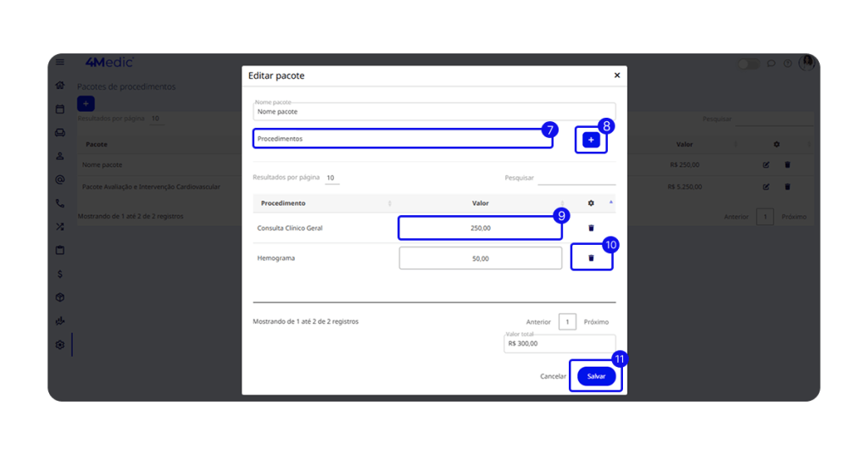Sort the modal table by Procedimento column
Image resolution: width=868 pixels, height=455 pixels.
[x=389, y=203]
